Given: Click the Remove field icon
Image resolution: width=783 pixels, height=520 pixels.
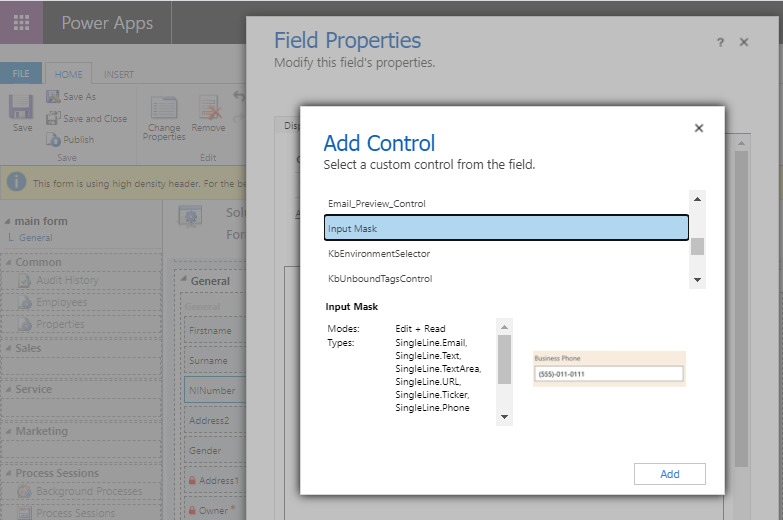Looking at the screenshot, I should (210, 108).
